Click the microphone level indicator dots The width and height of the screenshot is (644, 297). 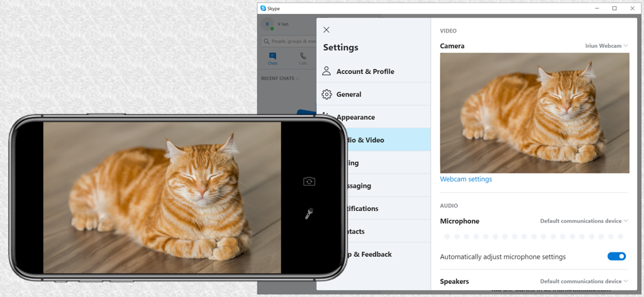point(534,237)
